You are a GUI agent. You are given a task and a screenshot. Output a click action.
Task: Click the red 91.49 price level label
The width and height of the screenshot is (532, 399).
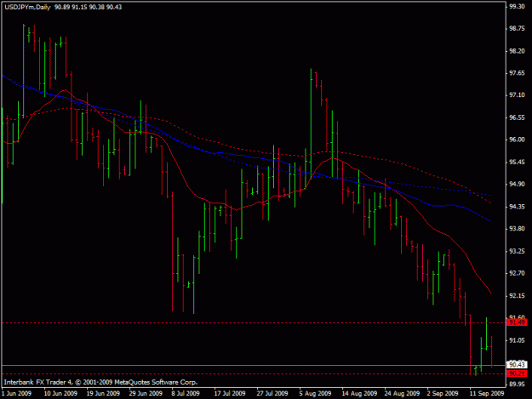(517, 322)
